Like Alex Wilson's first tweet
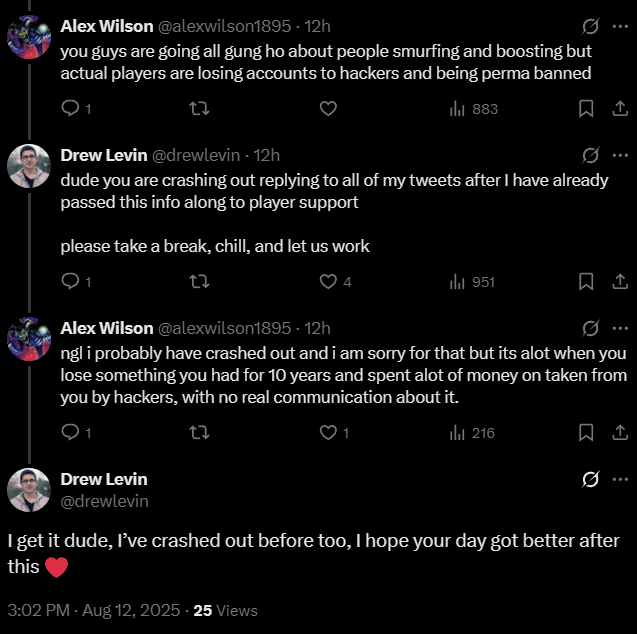This screenshot has width=637, height=634. [x=328, y=109]
